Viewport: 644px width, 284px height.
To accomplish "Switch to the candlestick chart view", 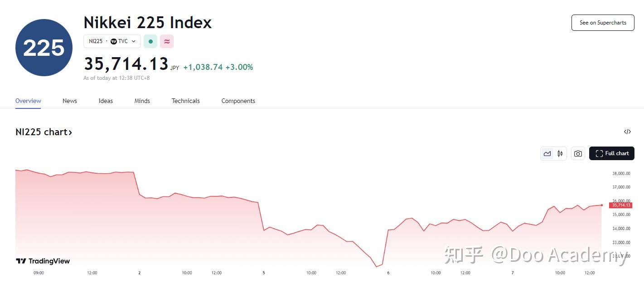I will (560, 153).
